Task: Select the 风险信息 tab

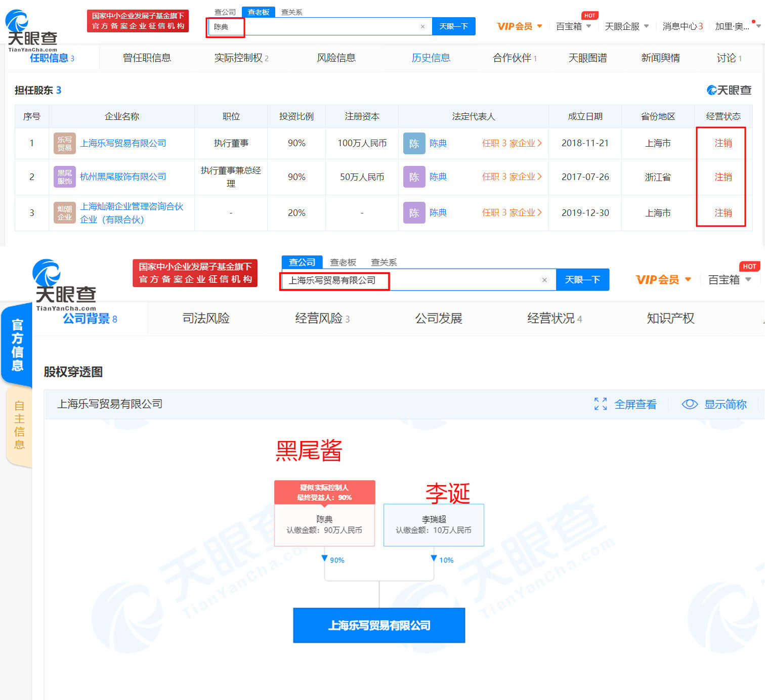Action: (336, 58)
